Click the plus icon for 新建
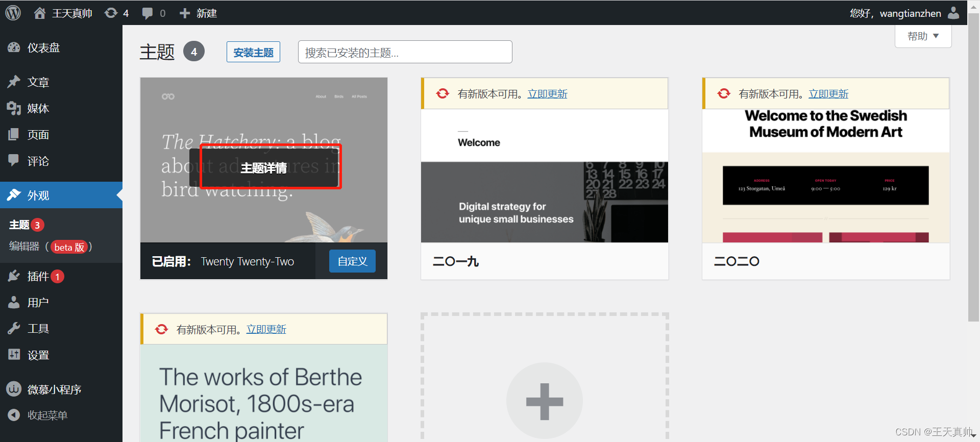The width and height of the screenshot is (980, 442). click(x=185, y=13)
